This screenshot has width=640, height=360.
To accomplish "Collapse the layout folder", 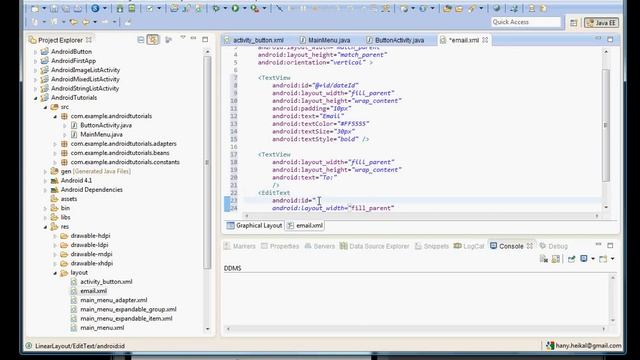I will click(x=55, y=273).
